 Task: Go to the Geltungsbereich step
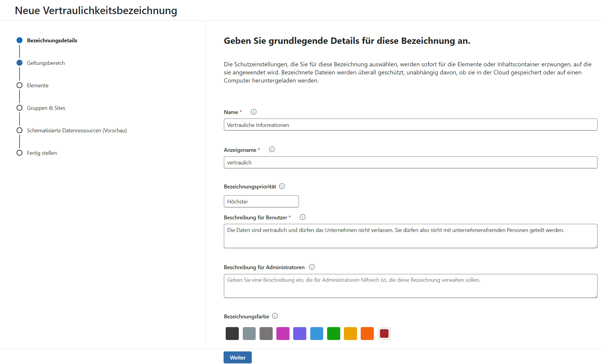[46, 63]
